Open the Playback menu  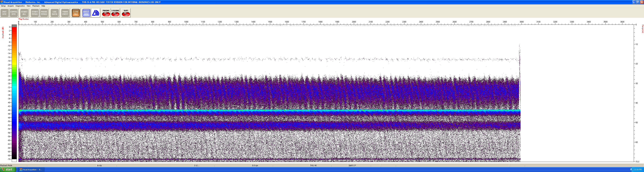(36, 6)
